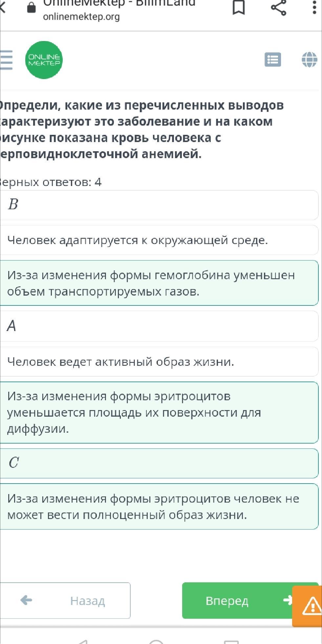Tap the share icon in the browser bar
Screen dimensions: 322x644
click(279, 7)
